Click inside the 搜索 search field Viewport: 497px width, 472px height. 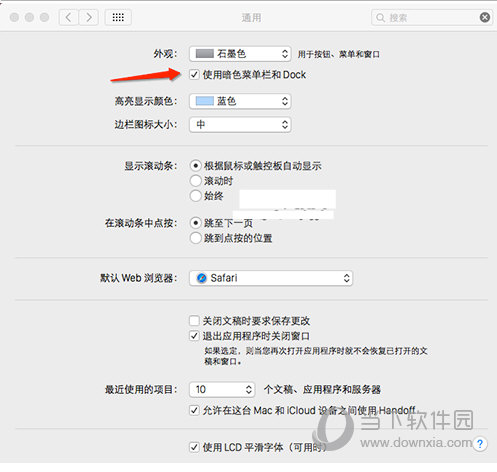pyautogui.click(x=432, y=17)
